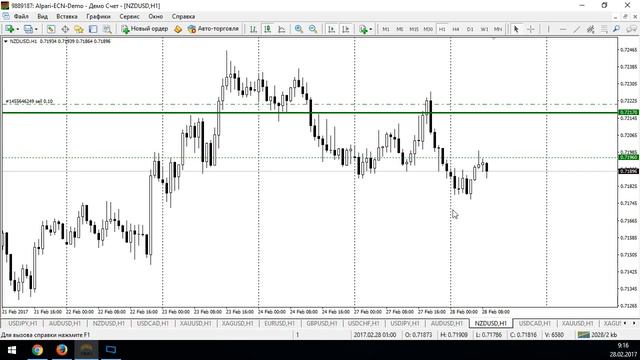The height and width of the screenshot is (360, 640).
Task: Select the horizontal line drawing tool
Action: 562,29
